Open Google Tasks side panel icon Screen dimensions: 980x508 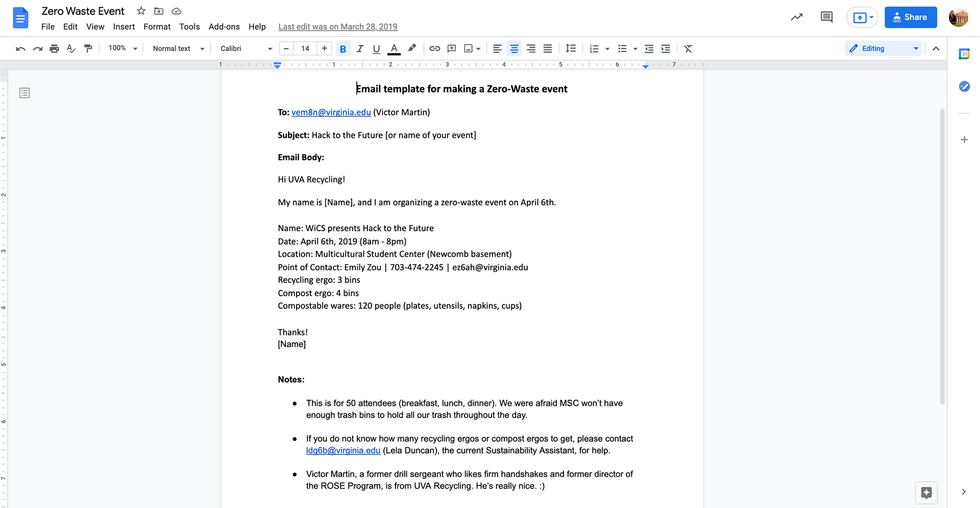click(964, 86)
